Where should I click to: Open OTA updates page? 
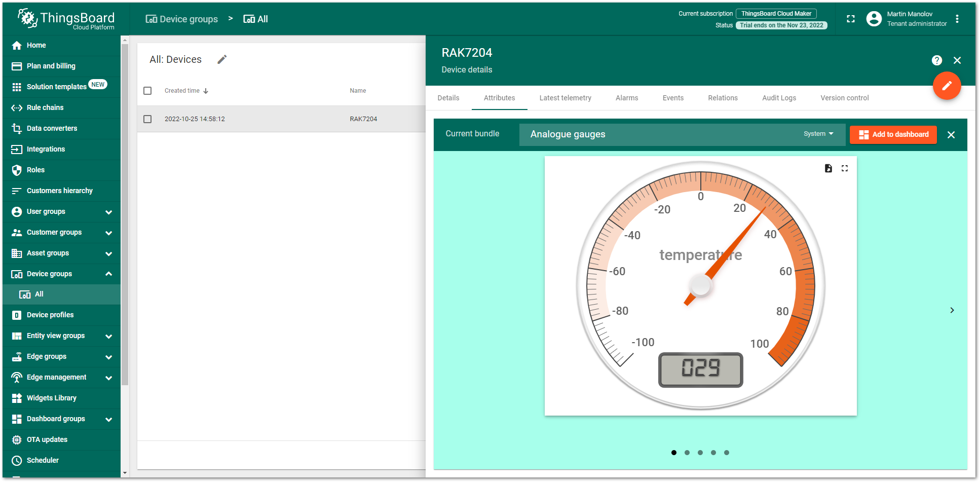click(61, 439)
